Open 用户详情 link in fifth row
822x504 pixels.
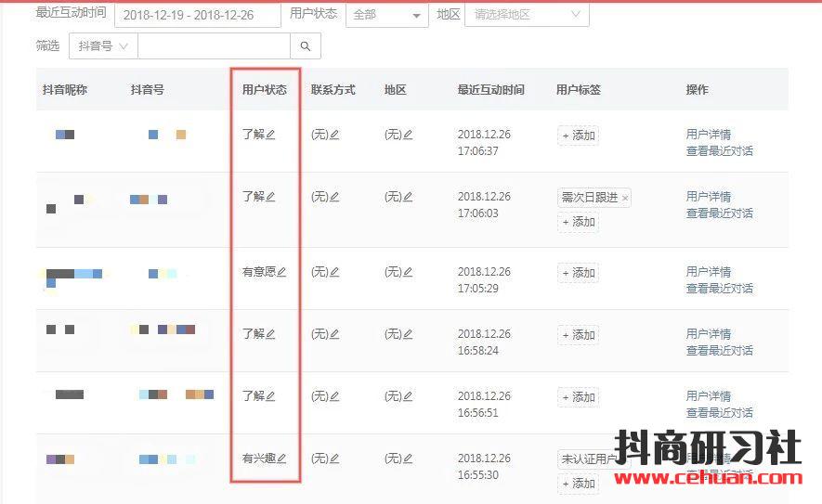(708, 396)
